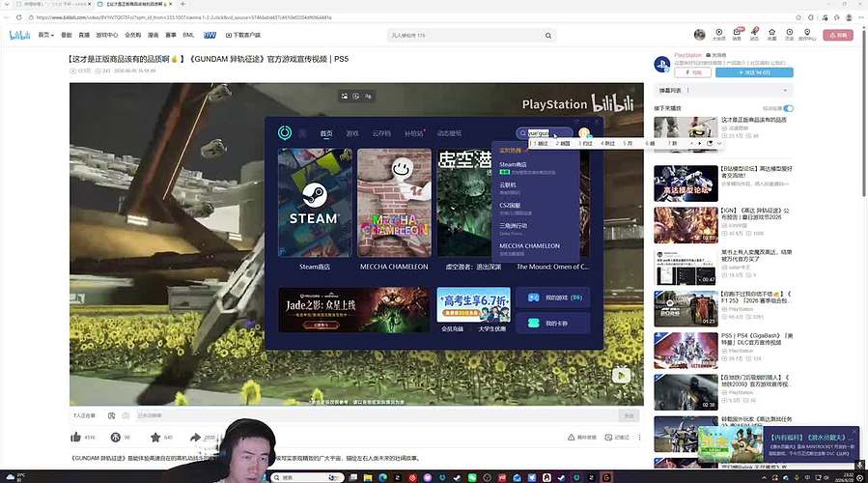Click the report warning icon below video

(571, 437)
